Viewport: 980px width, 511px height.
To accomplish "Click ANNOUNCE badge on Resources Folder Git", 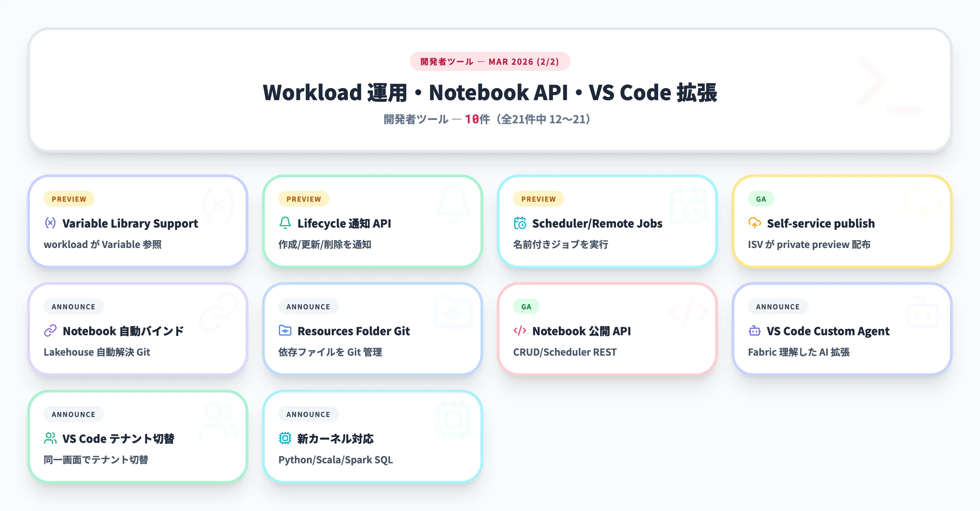I will pos(308,307).
